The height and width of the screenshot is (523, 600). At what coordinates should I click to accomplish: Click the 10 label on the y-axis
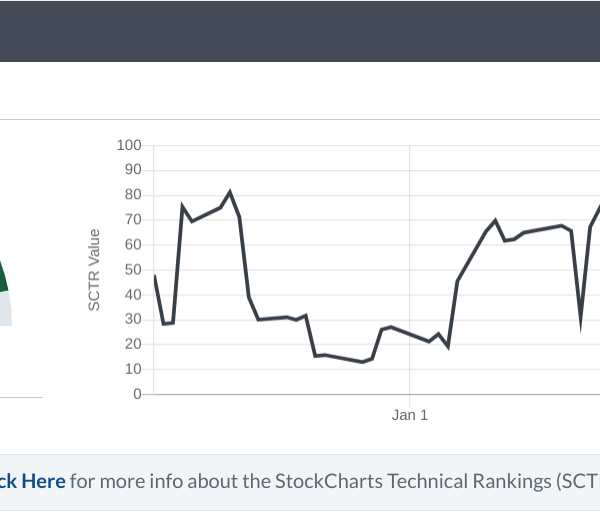click(x=133, y=369)
